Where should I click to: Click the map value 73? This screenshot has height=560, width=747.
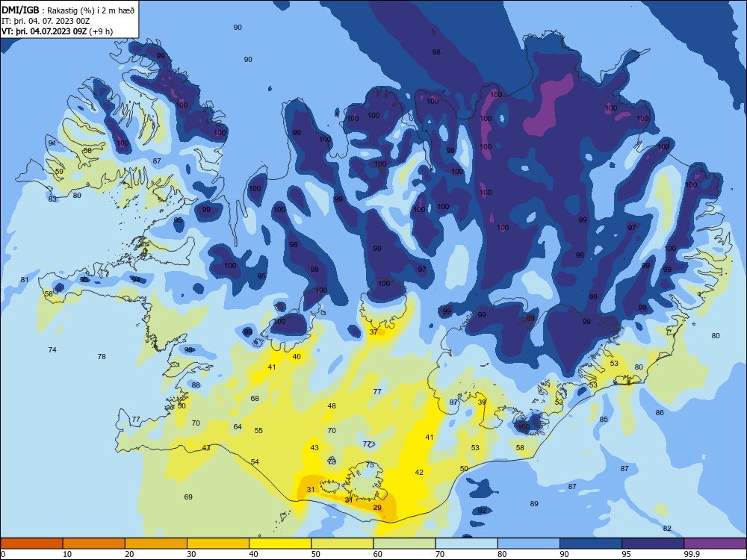click(x=332, y=462)
